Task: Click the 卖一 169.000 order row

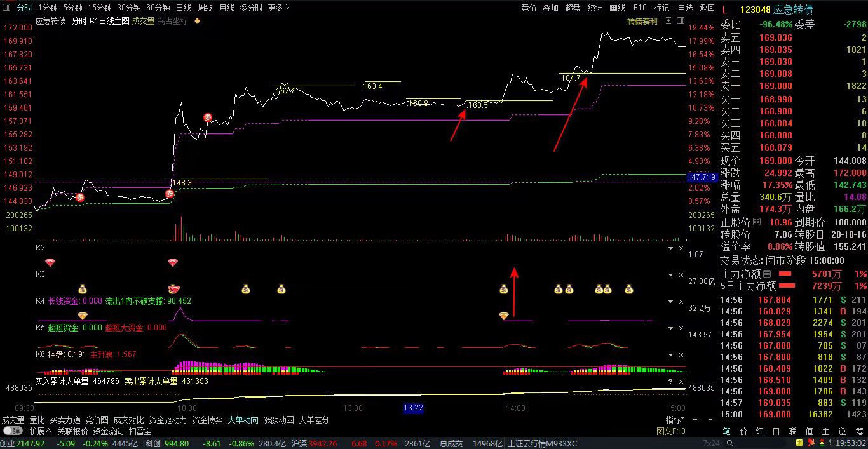Action: click(794, 86)
